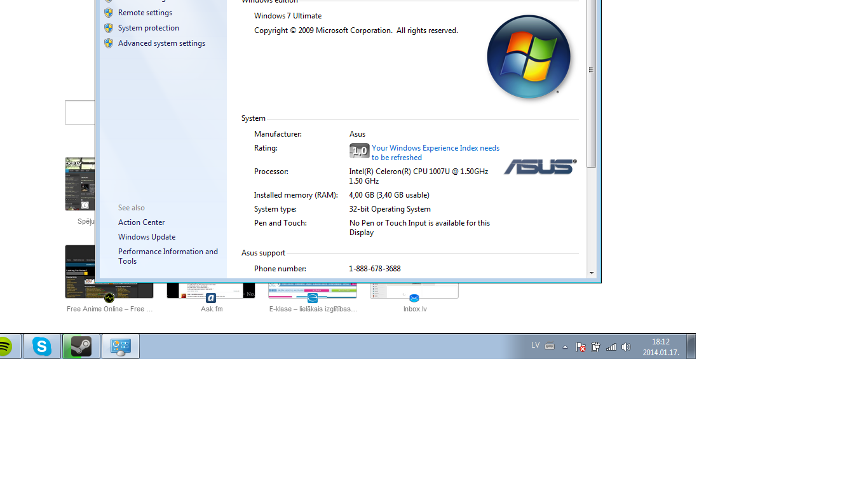Open Windows Update under See also
Screen dimensions: 868x488
tap(147, 237)
